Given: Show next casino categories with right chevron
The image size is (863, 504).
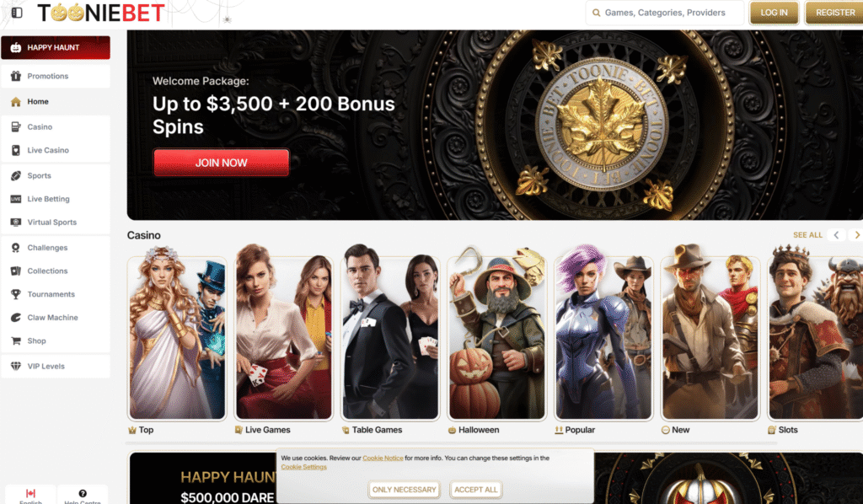Looking at the screenshot, I should point(856,235).
